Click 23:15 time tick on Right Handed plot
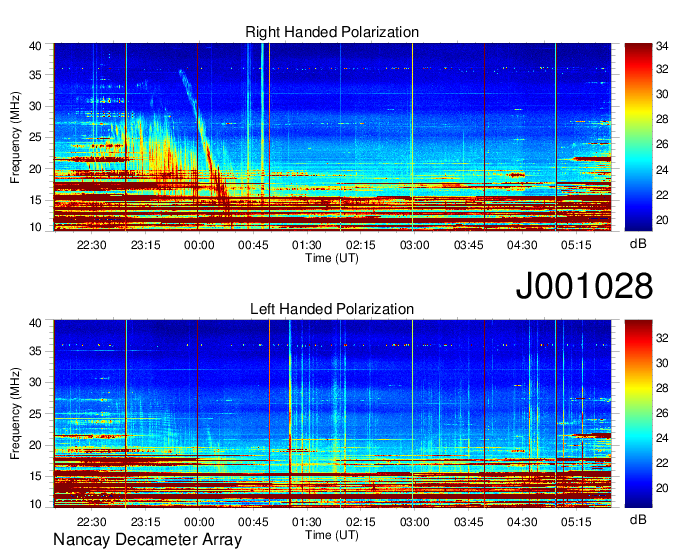 coord(145,245)
